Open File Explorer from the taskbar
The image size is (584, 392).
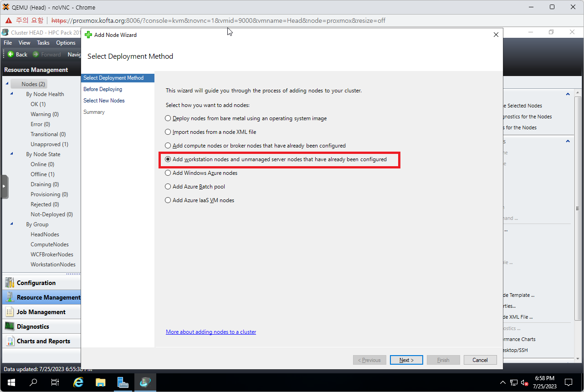coord(100,382)
